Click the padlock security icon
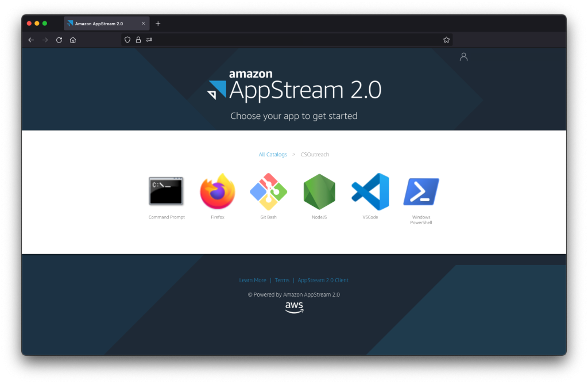Screen dimensions: 588x384 point(138,40)
